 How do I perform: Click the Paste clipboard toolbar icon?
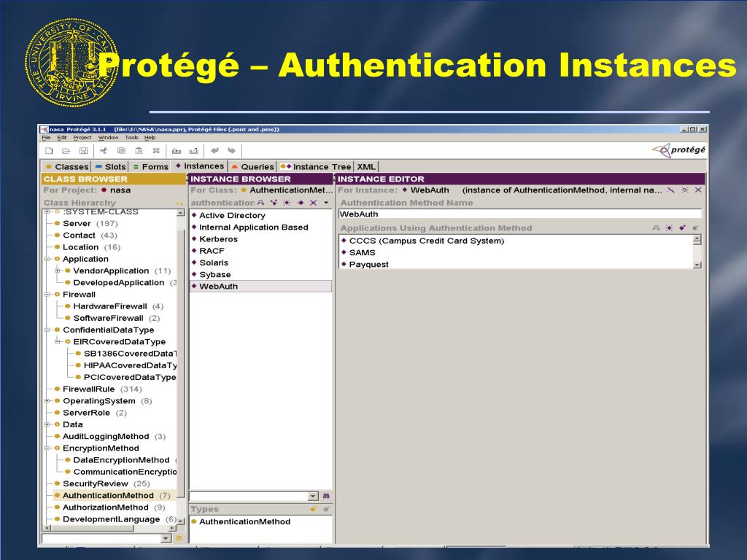139,151
